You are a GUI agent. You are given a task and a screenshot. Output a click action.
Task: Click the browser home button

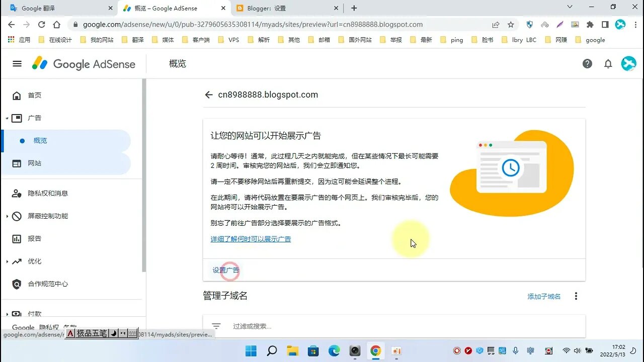pos(56,24)
